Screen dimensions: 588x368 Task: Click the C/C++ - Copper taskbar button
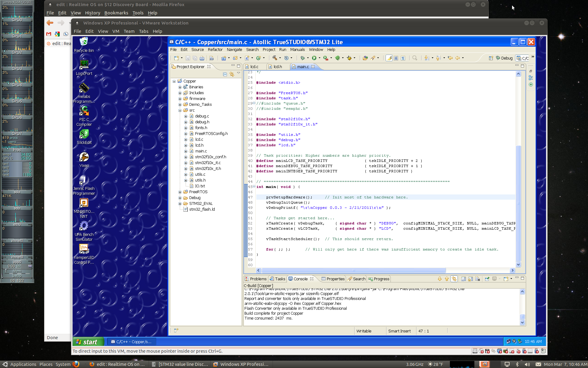[131, 342]
